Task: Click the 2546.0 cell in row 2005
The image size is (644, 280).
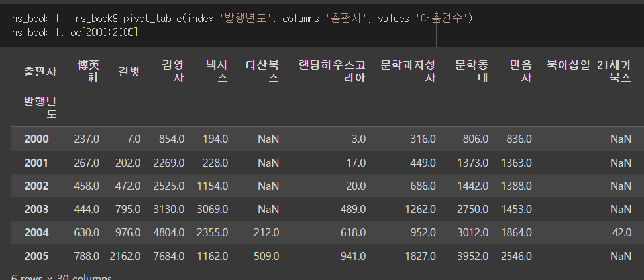Action: click(x=517, y=257)
